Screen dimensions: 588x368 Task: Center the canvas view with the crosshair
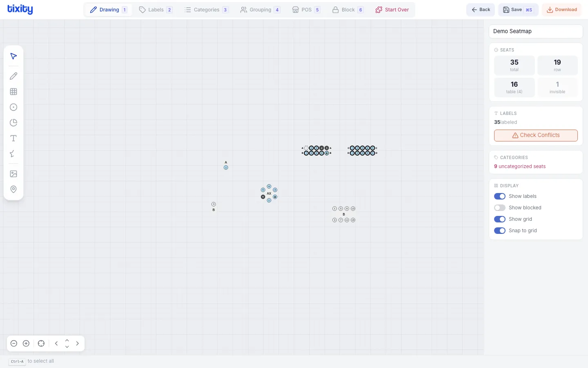[41, 343]
